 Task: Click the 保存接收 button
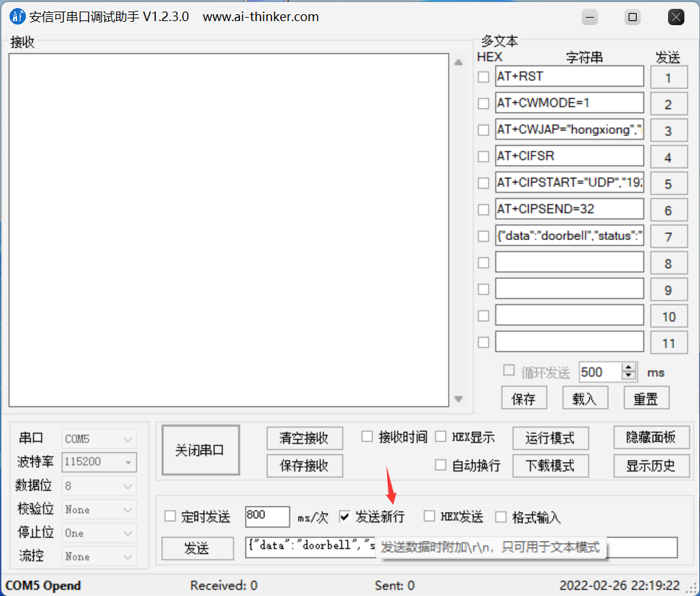tap(304, 465)
